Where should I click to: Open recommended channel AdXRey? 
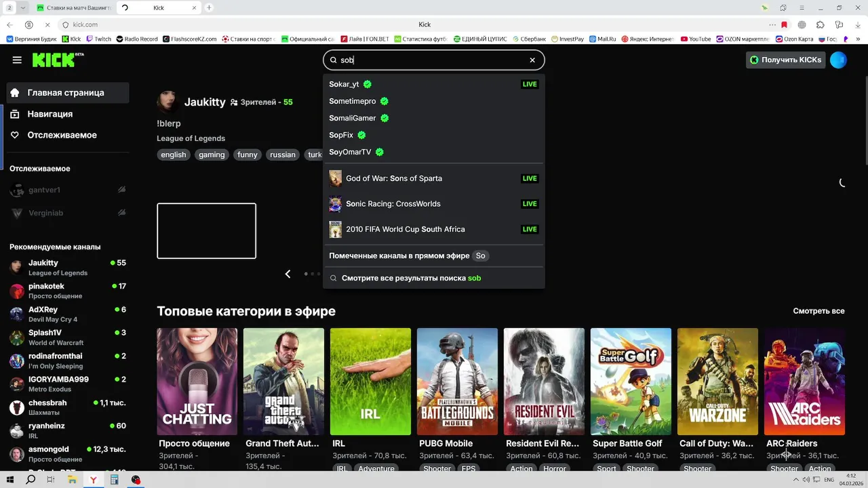click(68, 314)
